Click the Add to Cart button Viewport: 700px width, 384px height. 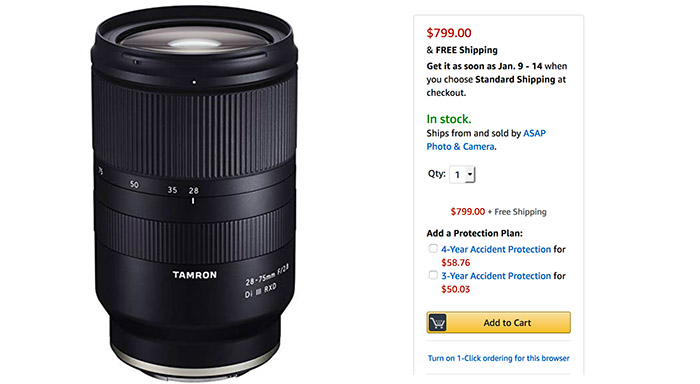(498, 322)
